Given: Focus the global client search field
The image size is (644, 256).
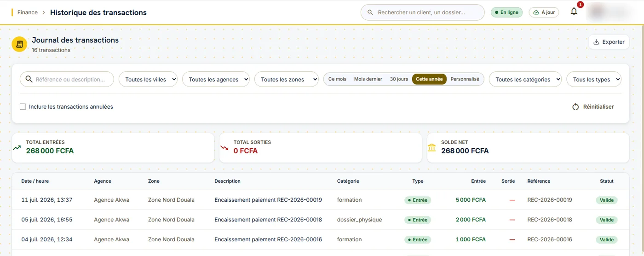Looking at the screenshot, I should 422,12.
